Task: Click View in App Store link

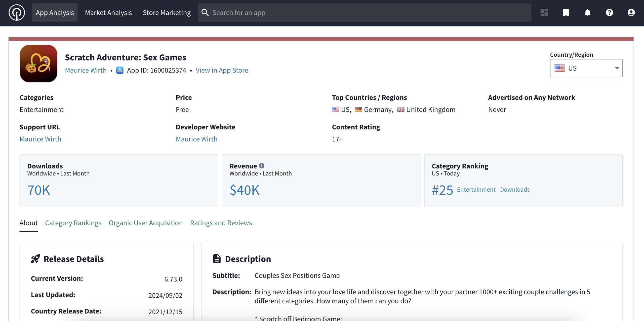Action: [x=222, y=70]
